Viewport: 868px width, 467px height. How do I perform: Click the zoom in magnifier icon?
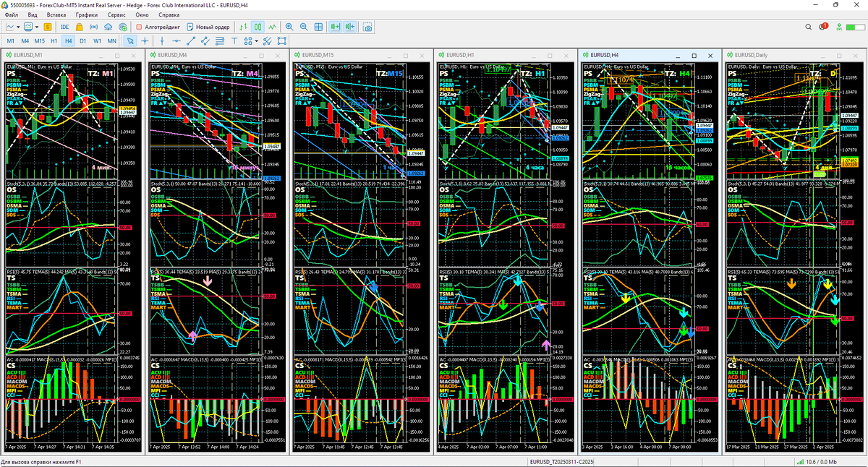(289, 26)
